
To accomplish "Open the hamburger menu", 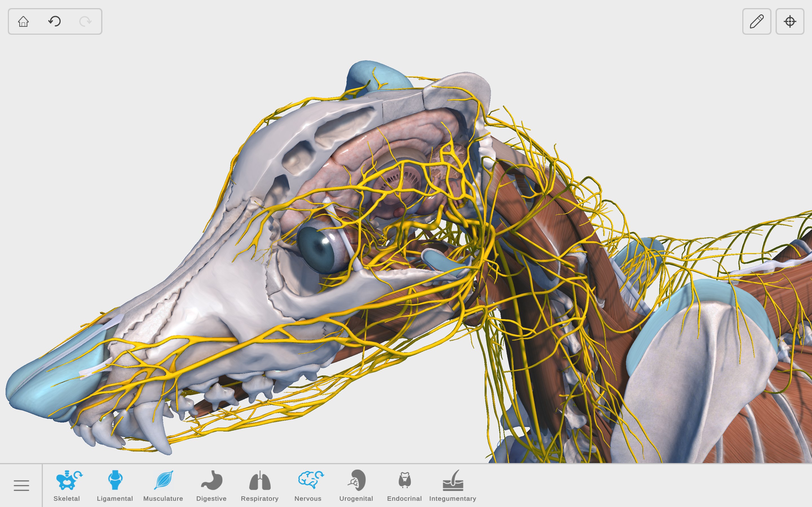I will (21, 485).
